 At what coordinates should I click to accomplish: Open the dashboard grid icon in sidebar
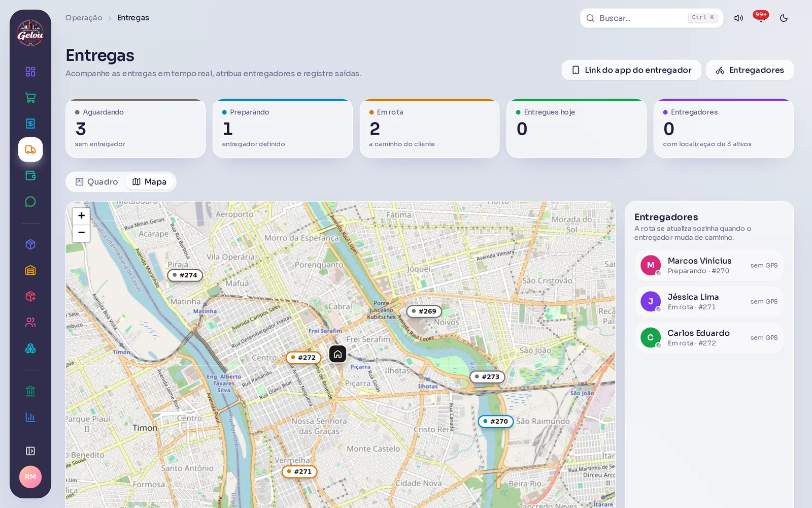coord(30,72)
